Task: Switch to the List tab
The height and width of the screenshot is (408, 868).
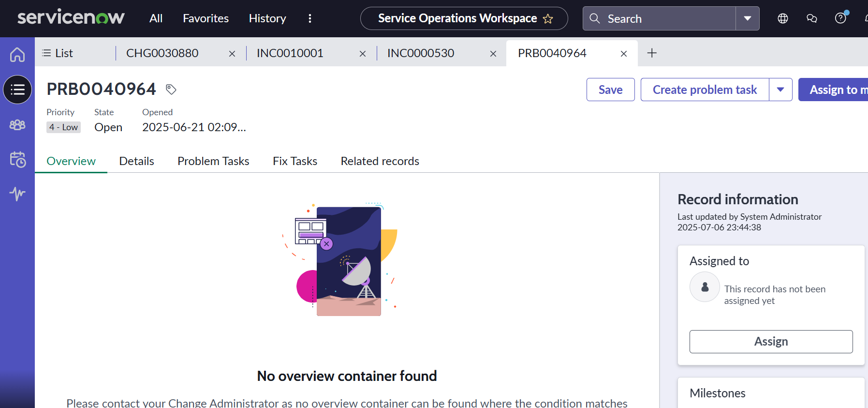Action: coord(58,53)
